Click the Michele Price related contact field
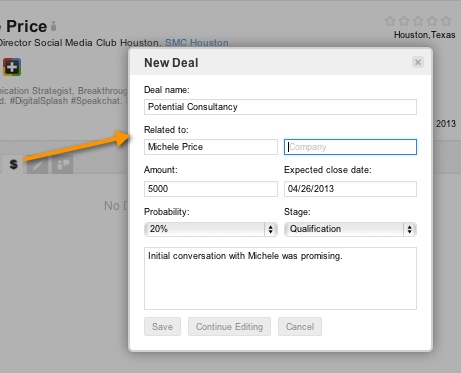The height and width of the screenshot is (373, 461). coord(211,147)
